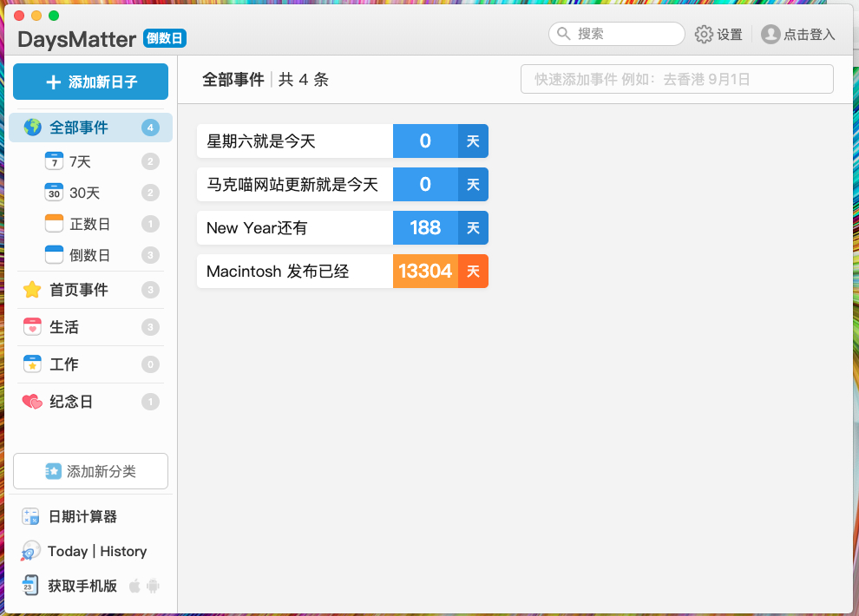
Task: Open settings via the gear icon
Action: point(704,34)
